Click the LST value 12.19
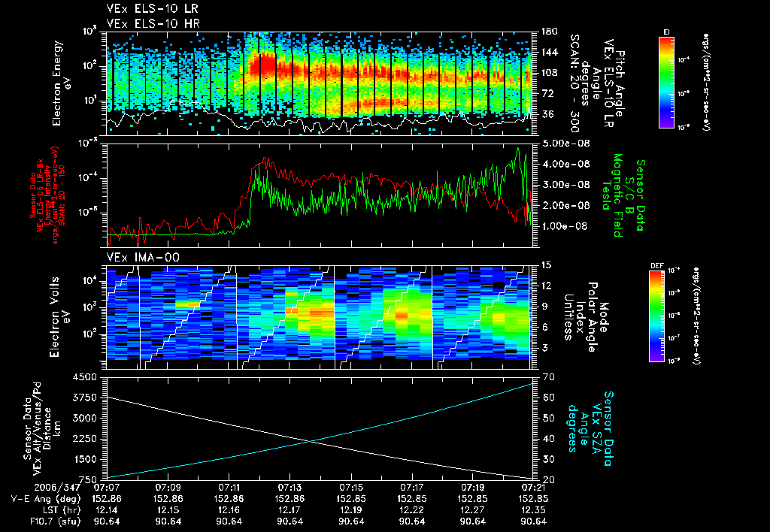This screenshot has height=532, width=770. point(351,510)
